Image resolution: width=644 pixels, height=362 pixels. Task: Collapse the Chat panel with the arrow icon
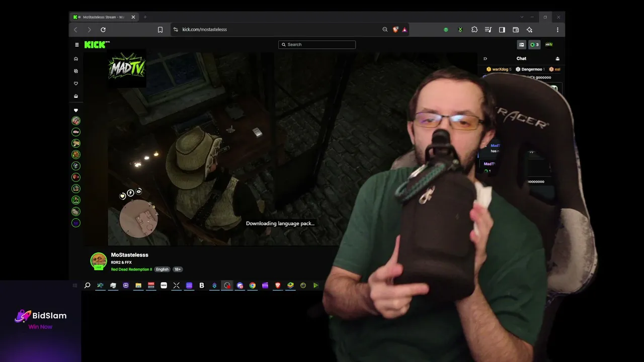coord(486,59)
